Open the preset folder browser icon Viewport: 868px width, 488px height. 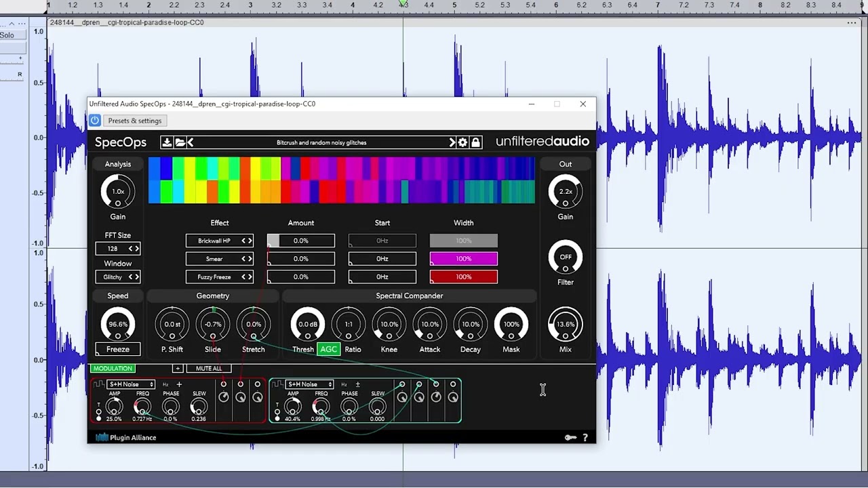tap(180, 142)
